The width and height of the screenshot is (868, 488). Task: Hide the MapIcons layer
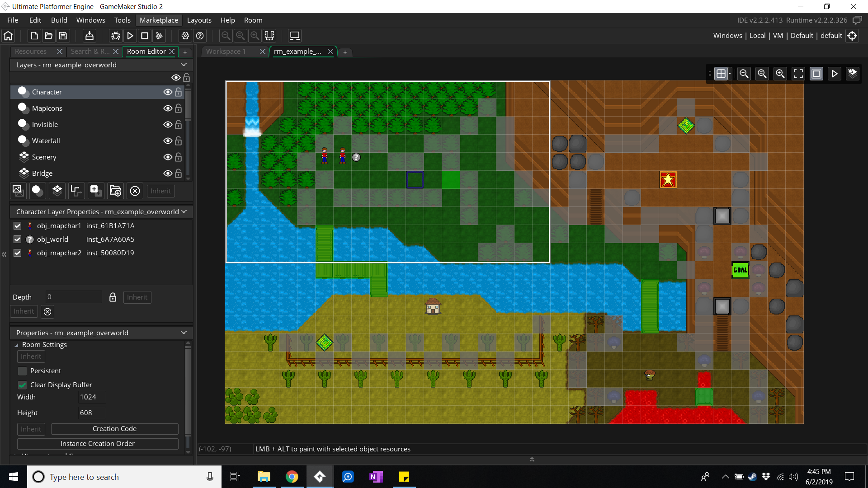pos(168,108)
